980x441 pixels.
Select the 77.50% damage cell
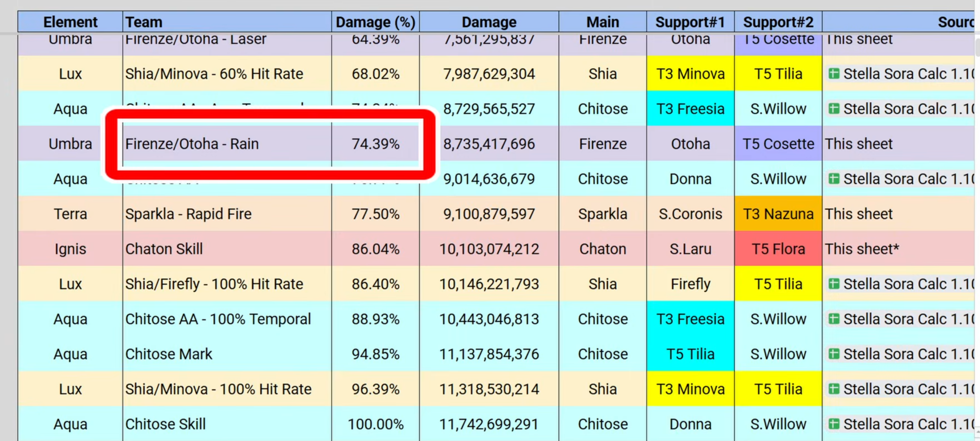376,214
